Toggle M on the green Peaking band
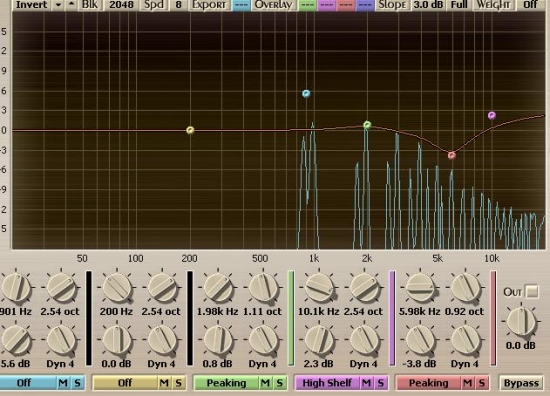This screenshot has width=550, height=396. pyautogui.click(x=266, y=383)
